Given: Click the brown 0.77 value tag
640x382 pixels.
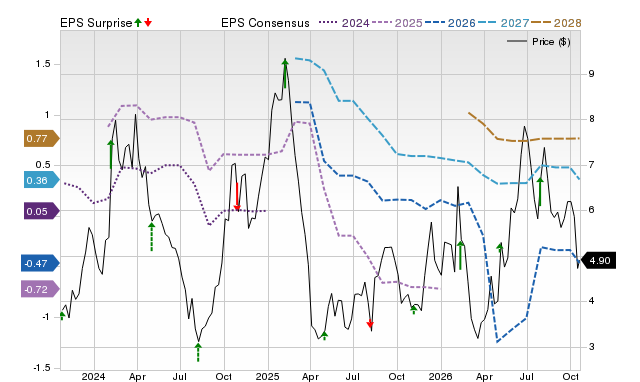Looking at the screenshot, I should point(42,138).
